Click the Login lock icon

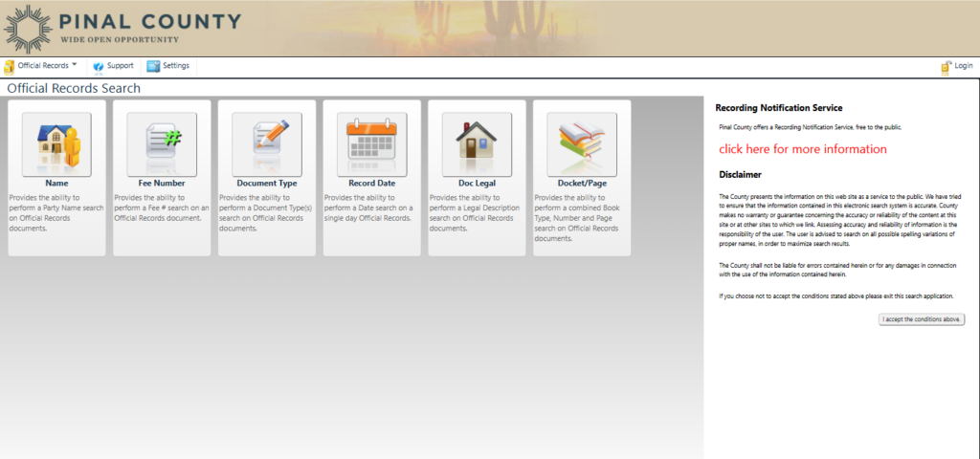947,66
